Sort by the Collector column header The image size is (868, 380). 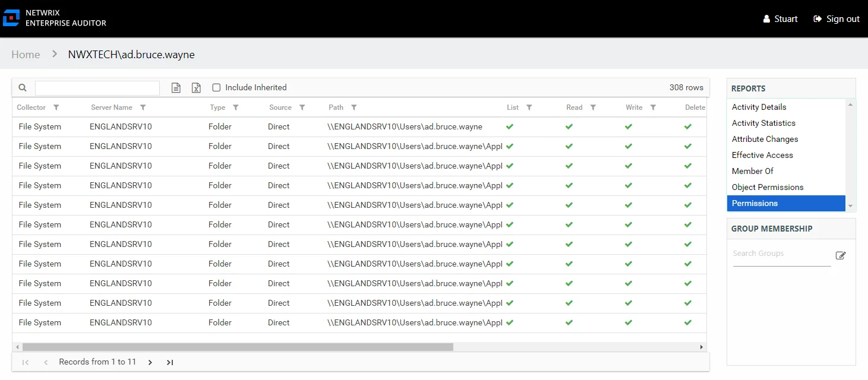pyautogui.click(x=31, y=107)
